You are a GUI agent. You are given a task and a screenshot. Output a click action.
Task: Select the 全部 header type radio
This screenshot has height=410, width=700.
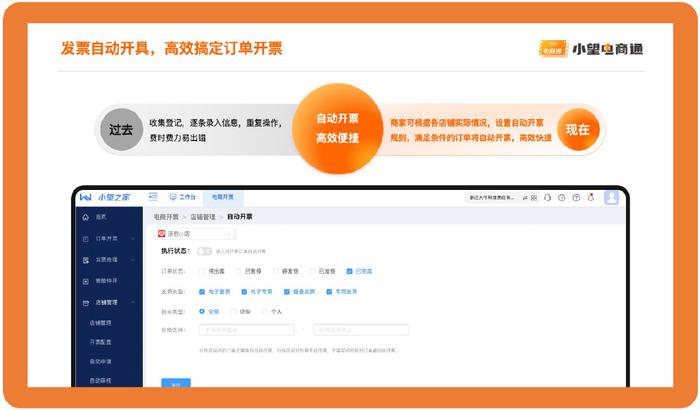(202, 311)
